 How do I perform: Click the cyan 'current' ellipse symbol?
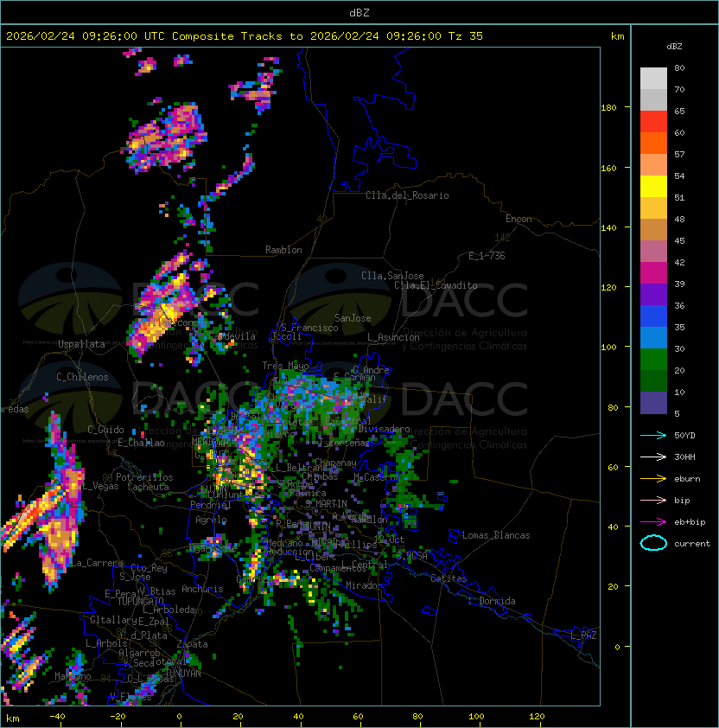[653, 543]
